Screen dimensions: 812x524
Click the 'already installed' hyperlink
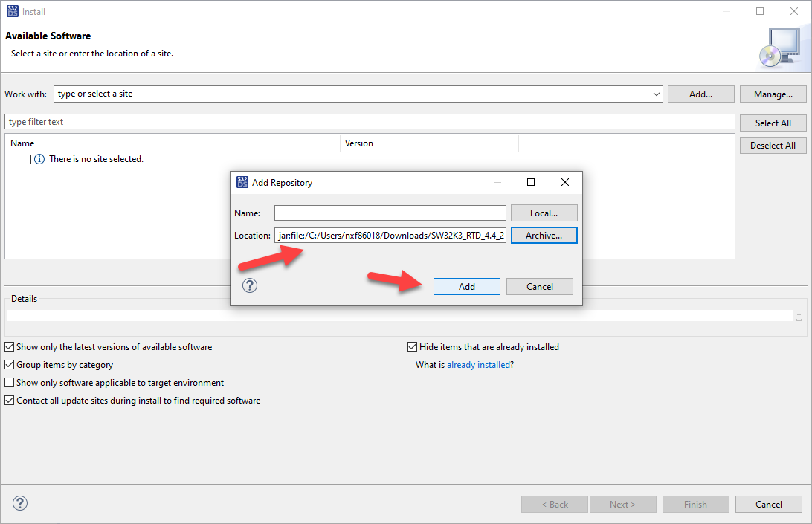click(x=479, y=364)
